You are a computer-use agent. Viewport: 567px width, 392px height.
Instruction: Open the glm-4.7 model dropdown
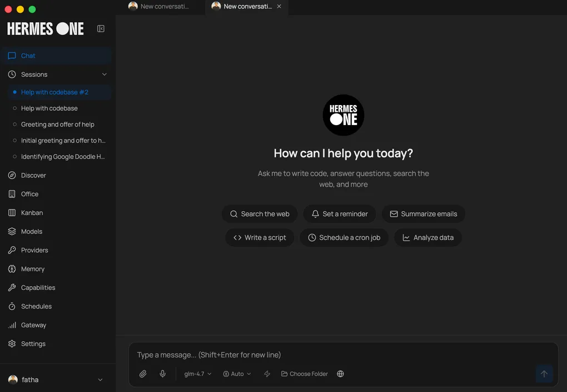(x=198, y=374)
